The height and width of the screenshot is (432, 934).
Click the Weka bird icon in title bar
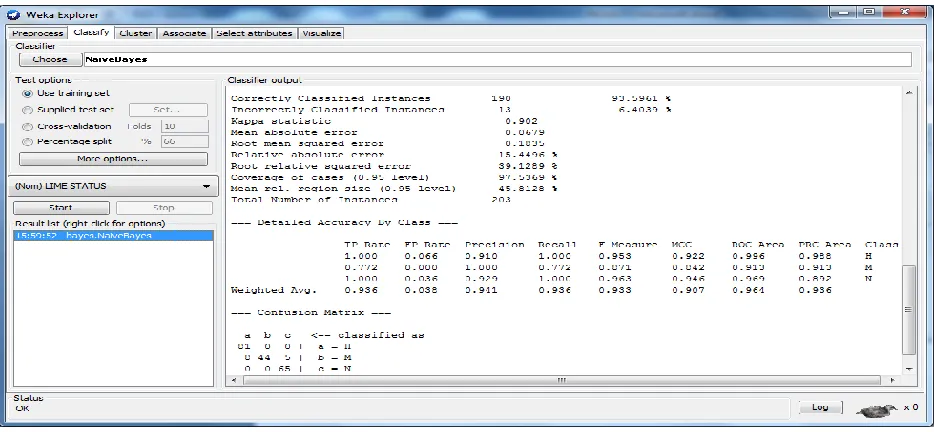[15, 15]
